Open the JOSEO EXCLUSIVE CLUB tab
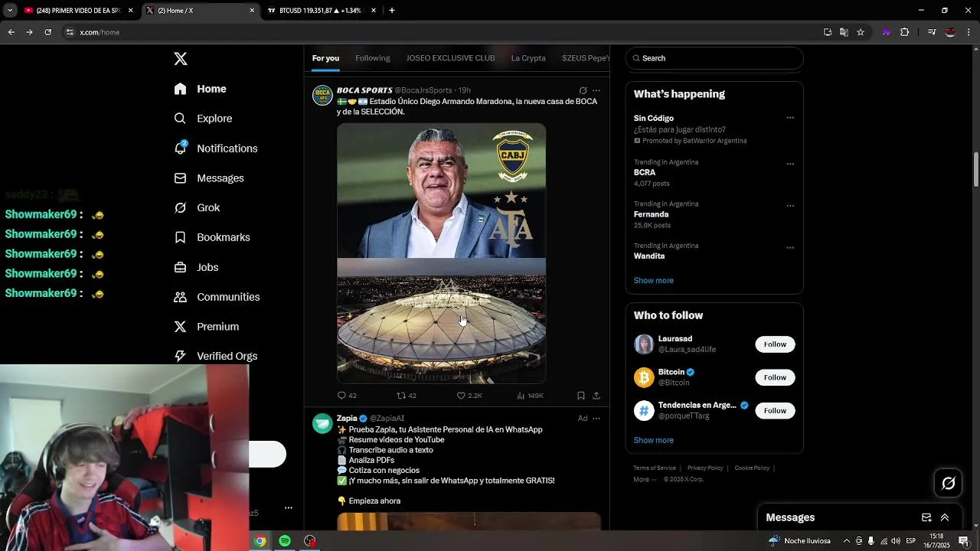The width and height of the screenshot is (980, 551). (x=450, y=58)
